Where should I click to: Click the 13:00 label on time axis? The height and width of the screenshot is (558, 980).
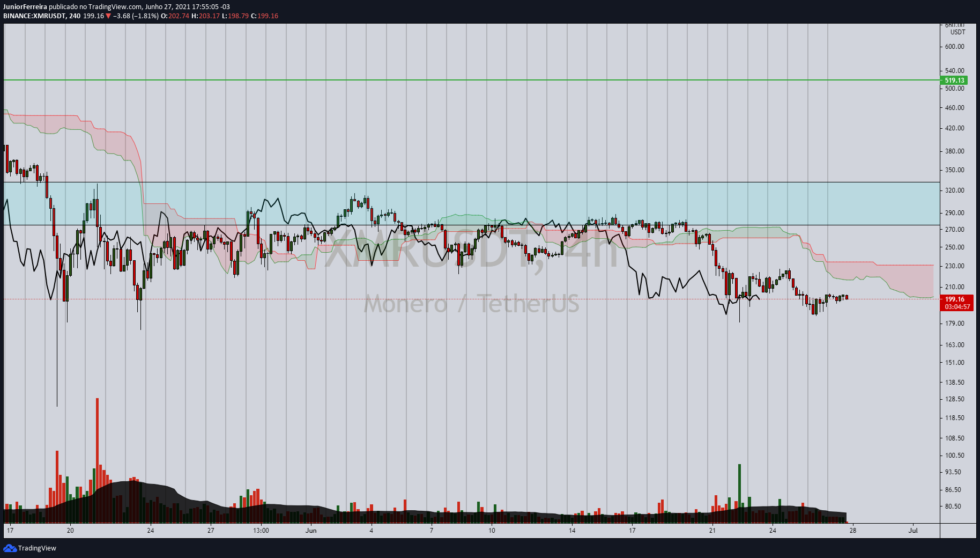(x=261, y=531)
